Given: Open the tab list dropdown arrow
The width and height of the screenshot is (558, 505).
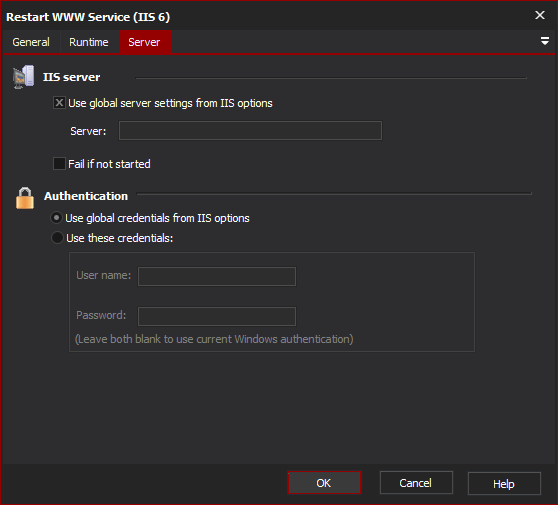Looking at the screenshot, I should click(544, 41).
